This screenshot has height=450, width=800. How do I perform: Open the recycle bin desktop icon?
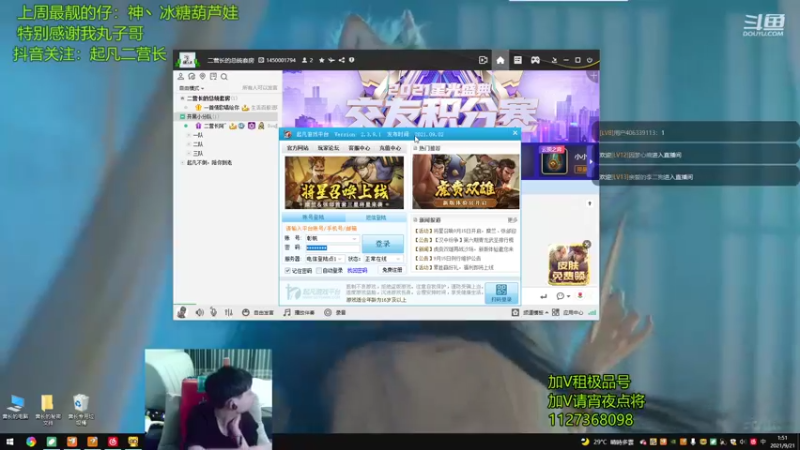click(81, 410)
